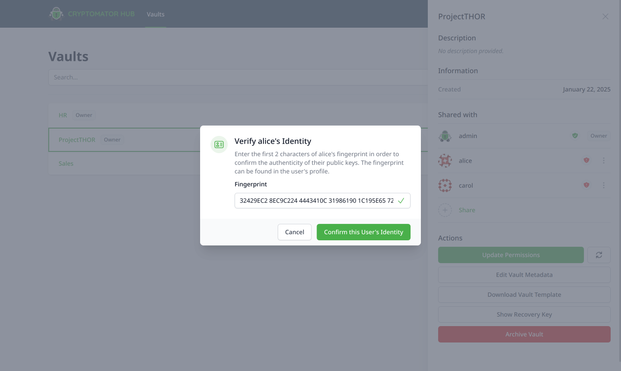The width and height of the screenshot is (621, 371).
Task: Click alice's avatar icon
Action: [x=445, y=160]
